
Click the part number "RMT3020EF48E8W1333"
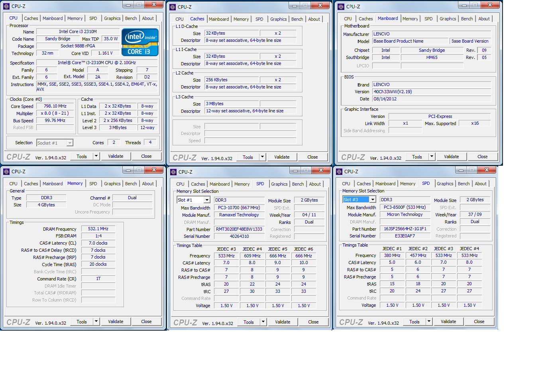click(239, 229)
